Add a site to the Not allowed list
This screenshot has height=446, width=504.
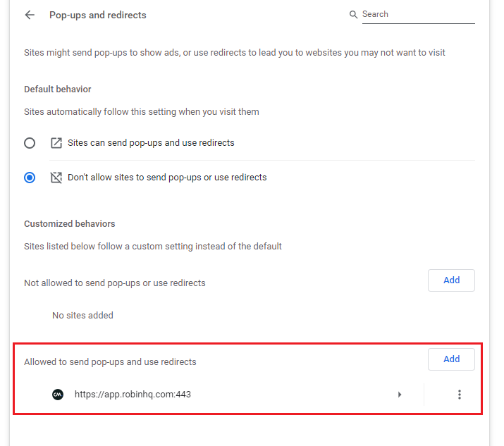coord(451,280)
